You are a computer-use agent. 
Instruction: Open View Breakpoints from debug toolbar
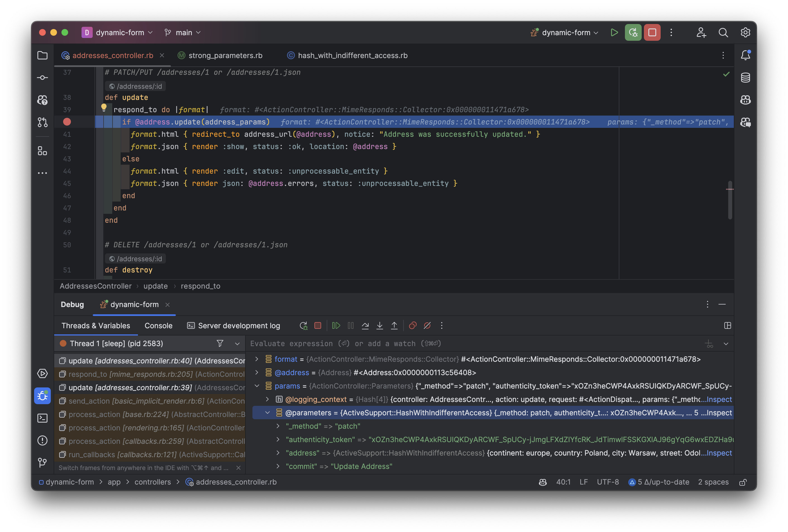pyautogui.click(x=413, y=326)
